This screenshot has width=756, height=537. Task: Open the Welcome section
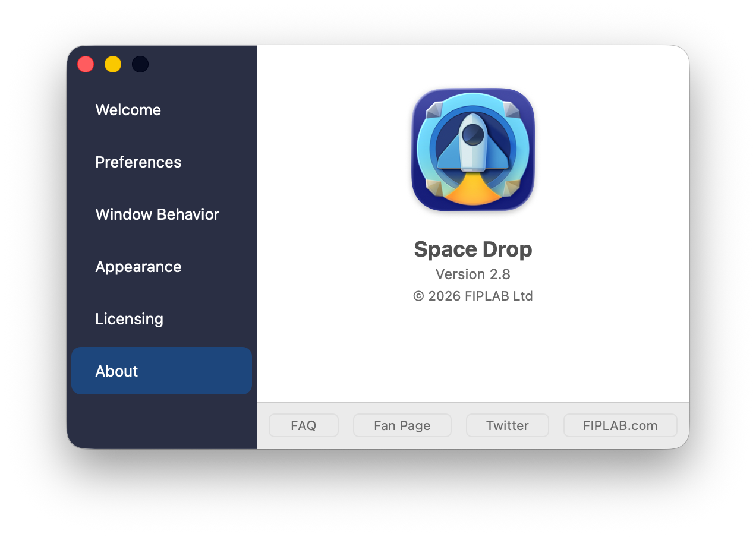click(161, 110)
